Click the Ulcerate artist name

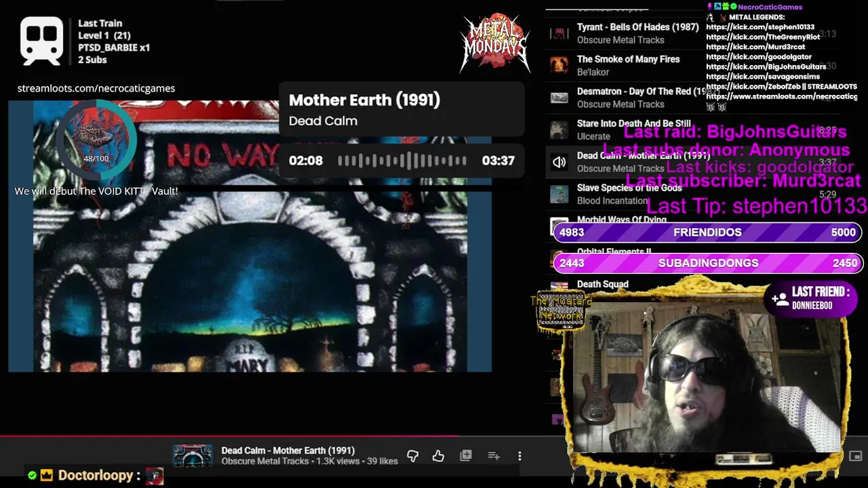(x=593, y=136)
